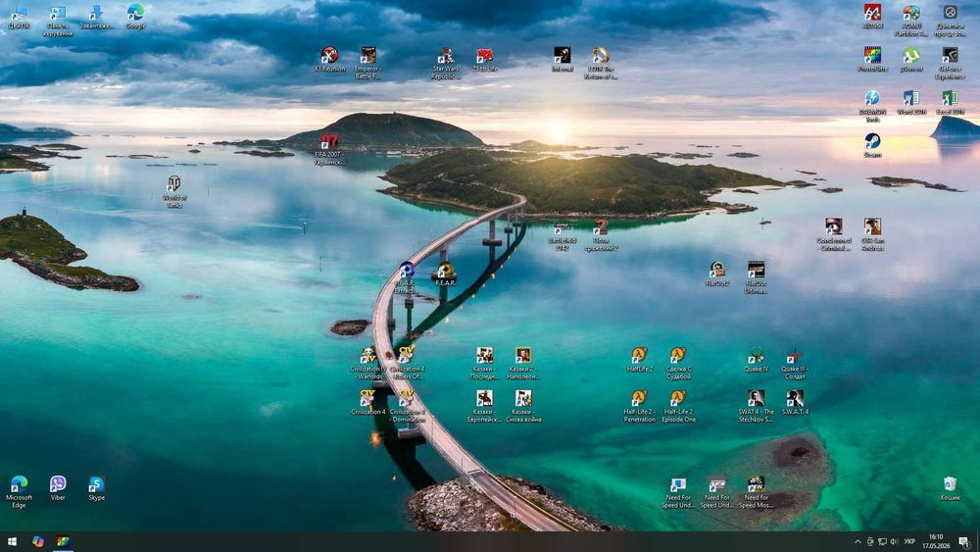Open the 25 to Life shortcut
Image resolution: width=980 pixels, height=552 pixels.
(x=484, y=60)
